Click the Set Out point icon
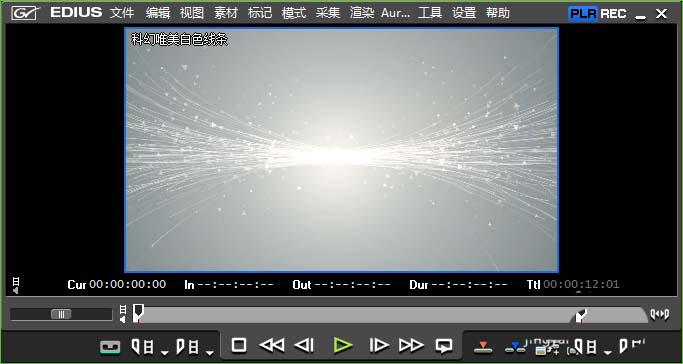This screenshot has width=683, height=364. click(188, 347)
